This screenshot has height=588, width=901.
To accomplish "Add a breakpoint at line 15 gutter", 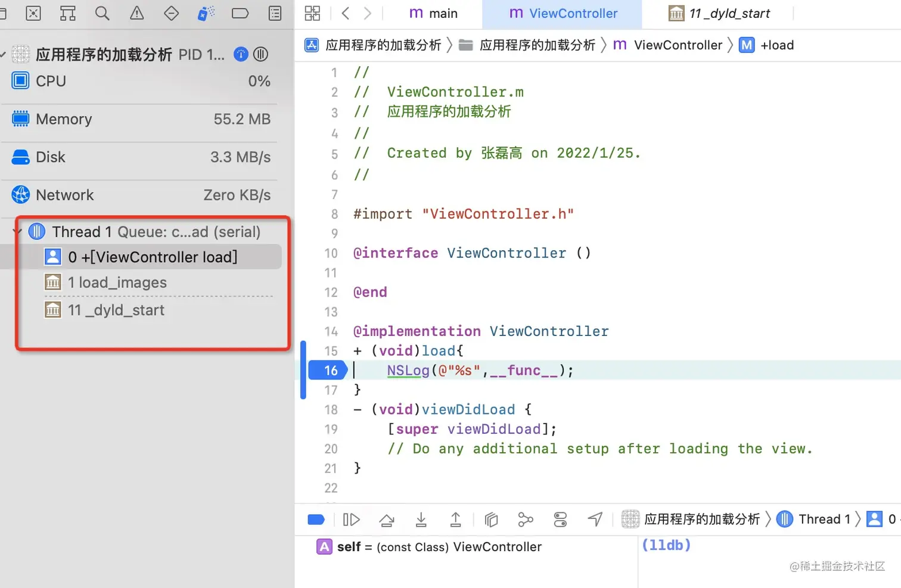I will [331, 351].
